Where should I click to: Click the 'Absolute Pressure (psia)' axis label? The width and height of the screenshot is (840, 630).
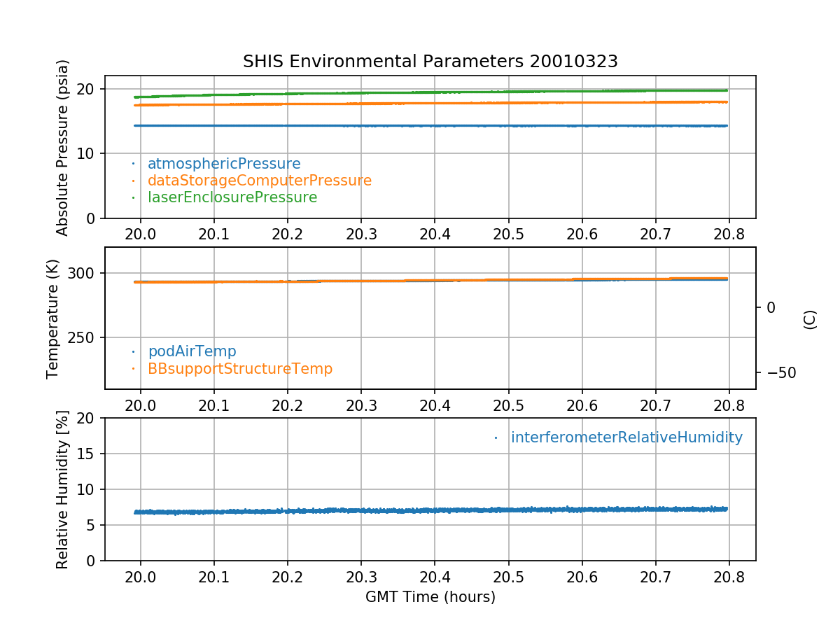point(63,147)
